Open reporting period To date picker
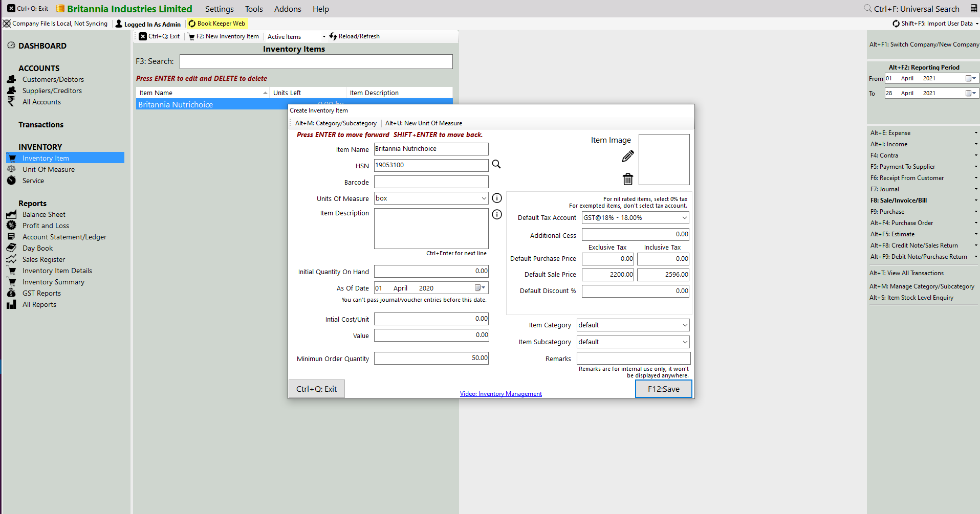 (971, 93)
